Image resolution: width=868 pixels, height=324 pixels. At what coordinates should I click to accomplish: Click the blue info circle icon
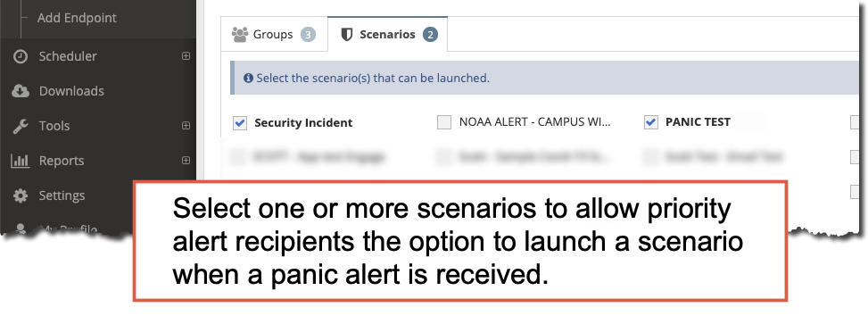[249, 78]
